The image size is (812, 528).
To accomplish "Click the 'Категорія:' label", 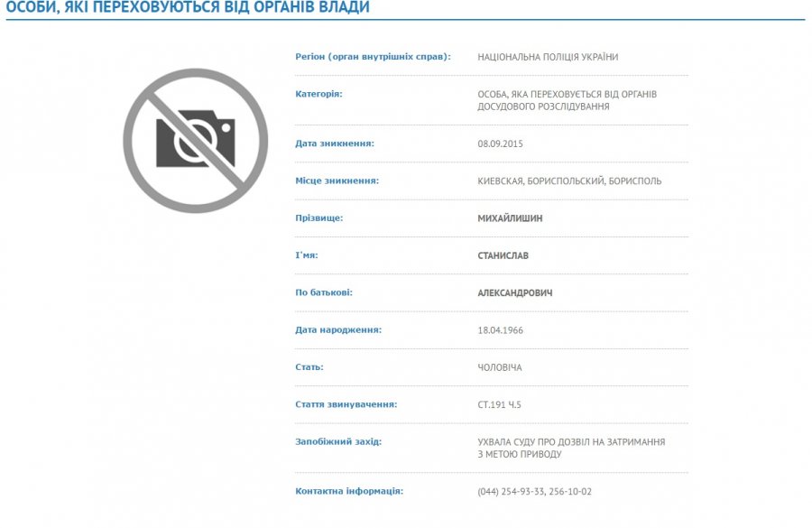I will tap(318, 94).
